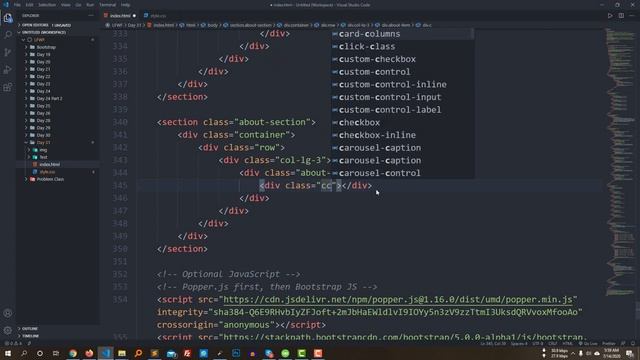Open the Mail app on taskbar
This screenshot has height=360, width=640.
coord(171,353)
